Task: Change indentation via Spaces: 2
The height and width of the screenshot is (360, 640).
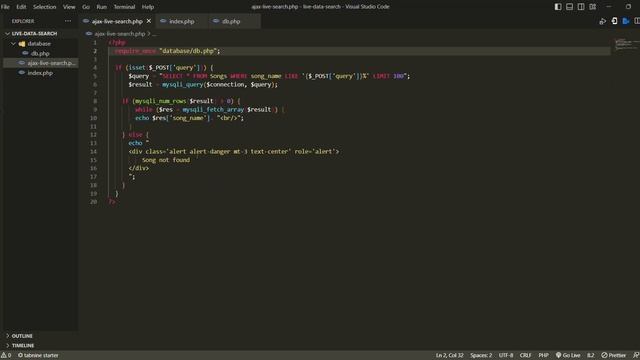Action: pyautogui.click(x=481, y=356)
